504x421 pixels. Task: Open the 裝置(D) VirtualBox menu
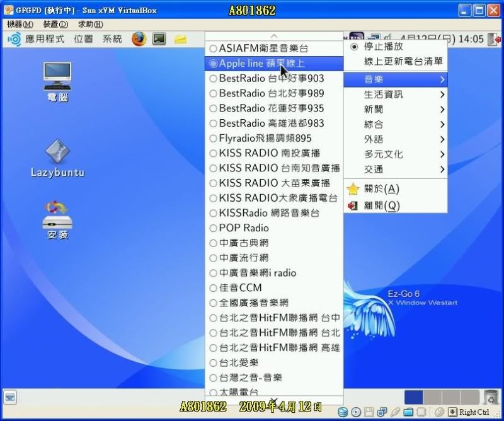pyautogui.click(x=55, y=25)
